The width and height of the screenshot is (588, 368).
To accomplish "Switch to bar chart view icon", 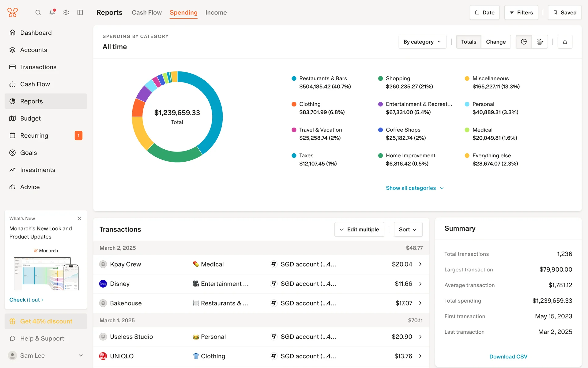I will (540, 42).
